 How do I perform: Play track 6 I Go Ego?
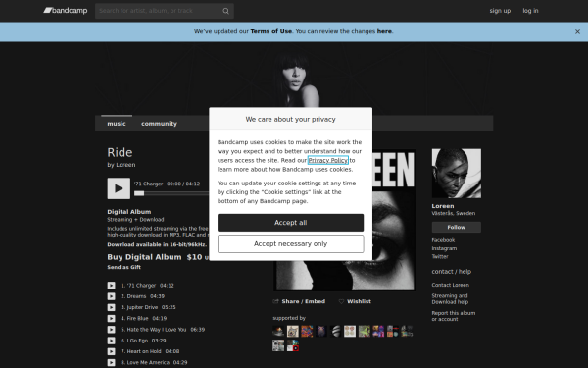click(x=112, y=341)
